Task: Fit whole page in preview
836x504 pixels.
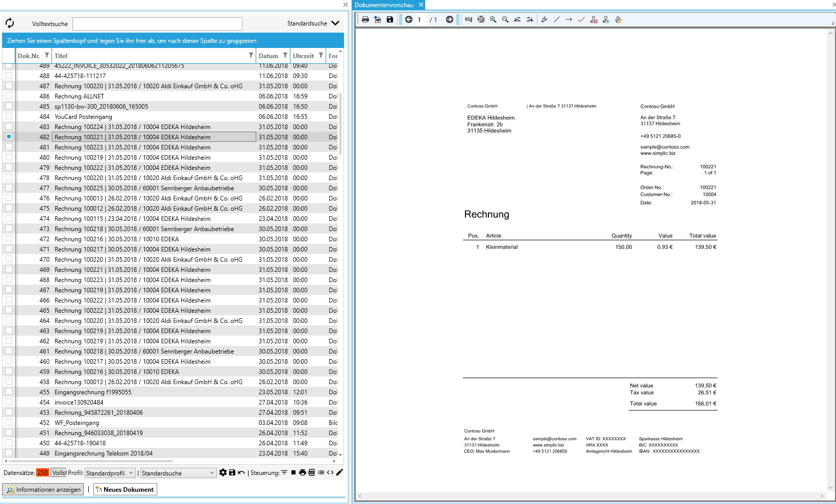Action: (481, 19)
